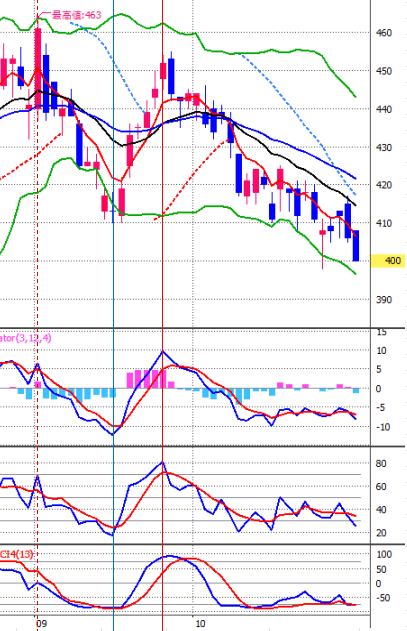Select the 410 value on price axis
Image resolution: width=407 pixels, height=631 pixels.
tap(384, 223)
